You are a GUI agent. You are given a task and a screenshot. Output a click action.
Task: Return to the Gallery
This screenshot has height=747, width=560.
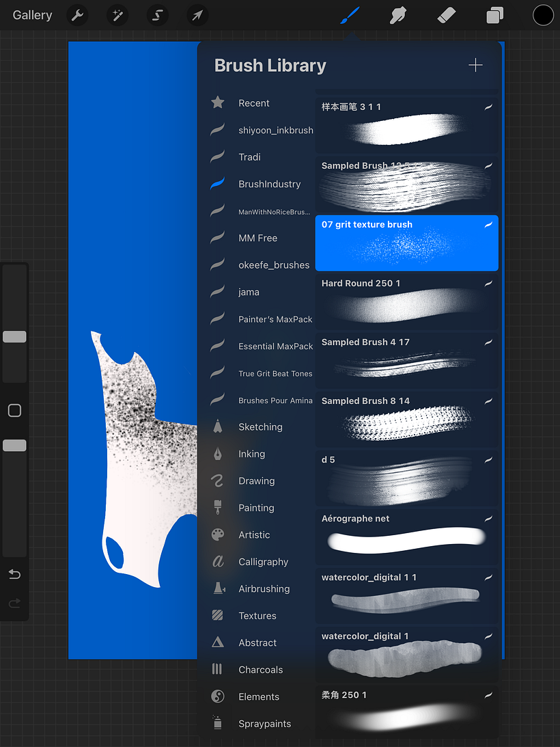(x=32, y=15)
